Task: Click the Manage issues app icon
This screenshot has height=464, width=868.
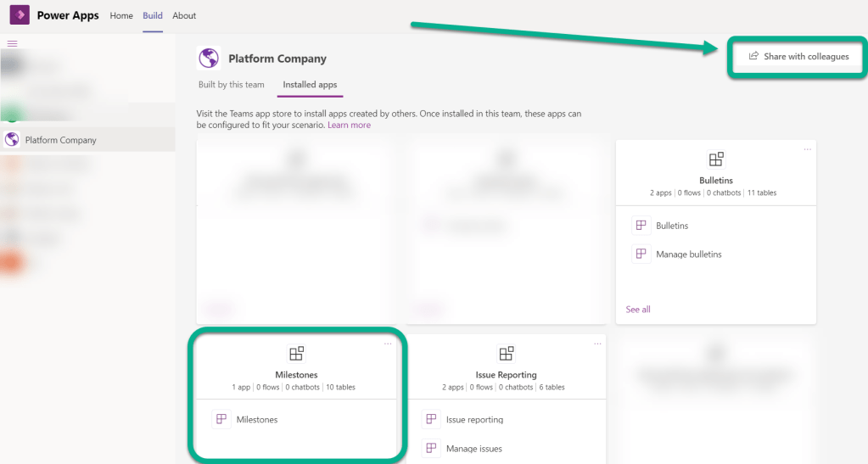Action: [x=432, y=448]
